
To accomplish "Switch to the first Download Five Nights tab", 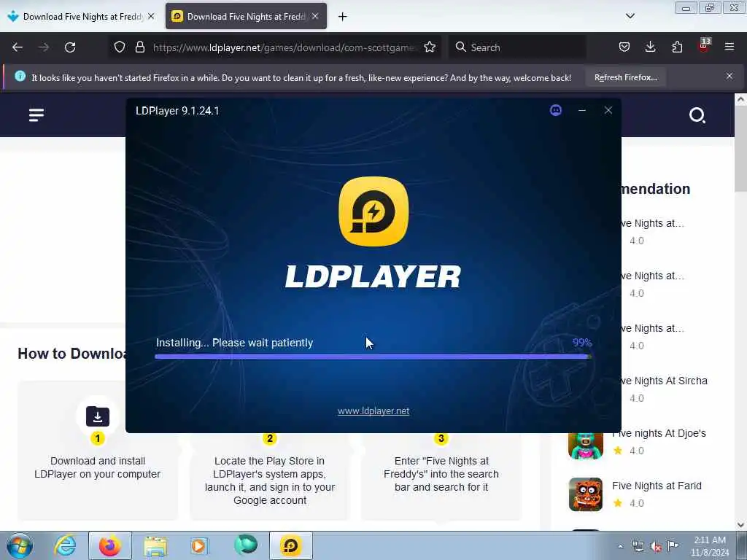I will (x=81, y=17).
